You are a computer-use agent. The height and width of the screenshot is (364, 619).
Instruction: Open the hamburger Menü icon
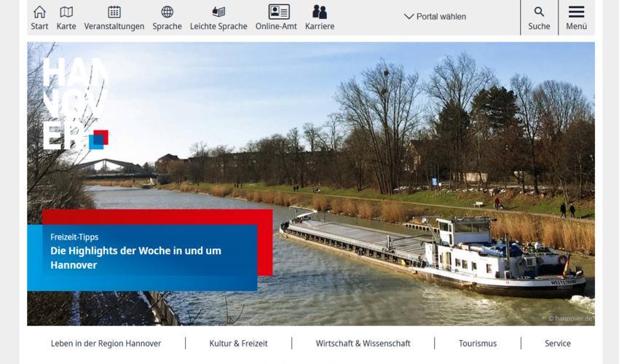coord(576,12)
